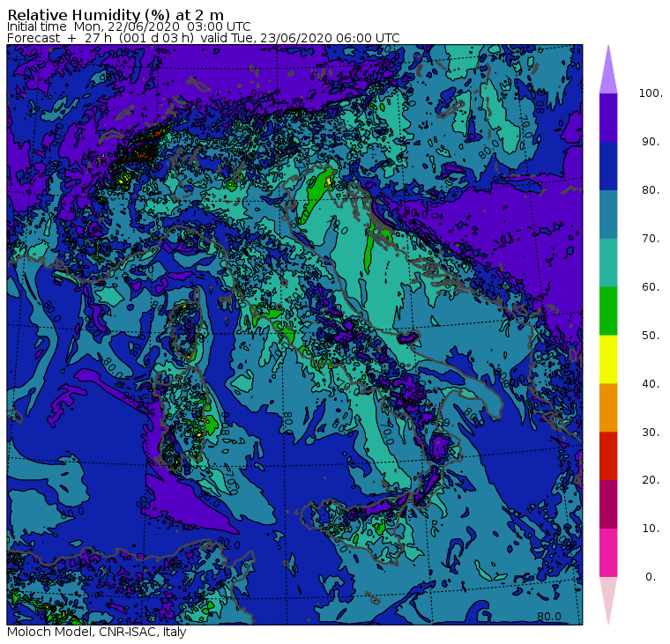Viewport: 670px width, 644px height.
Task: Pick the dark blue 80-90 legend swatch
Action: click(x=608, y=166)
